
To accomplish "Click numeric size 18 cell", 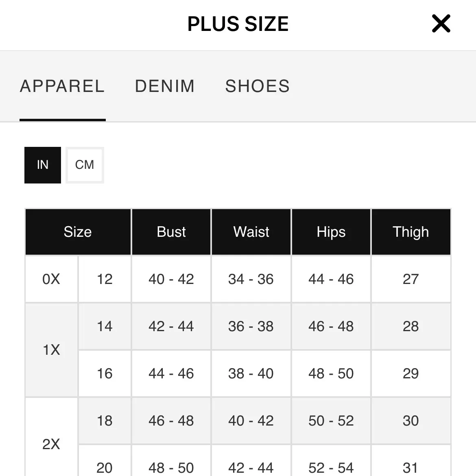I will pyautogui.click(x=105, y=421).
